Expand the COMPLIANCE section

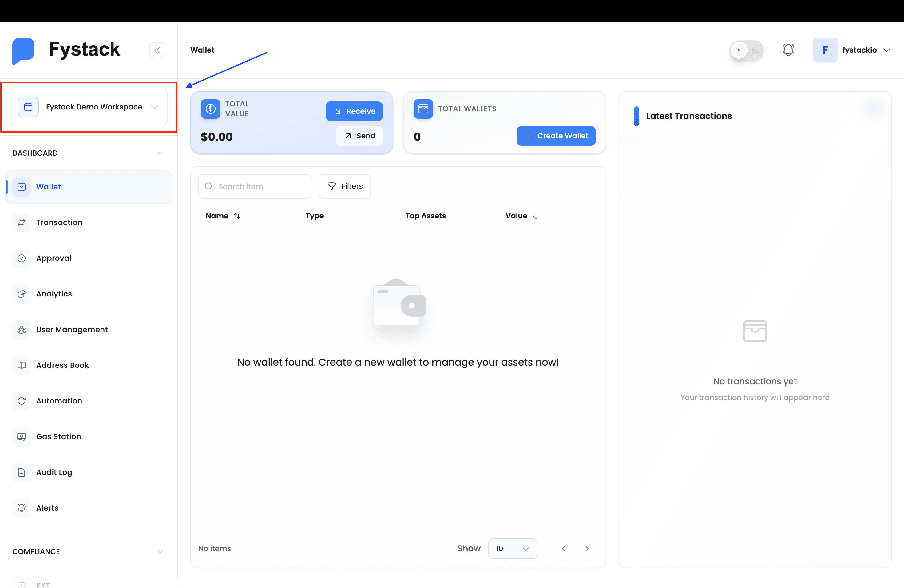click(x=160, y=551)
